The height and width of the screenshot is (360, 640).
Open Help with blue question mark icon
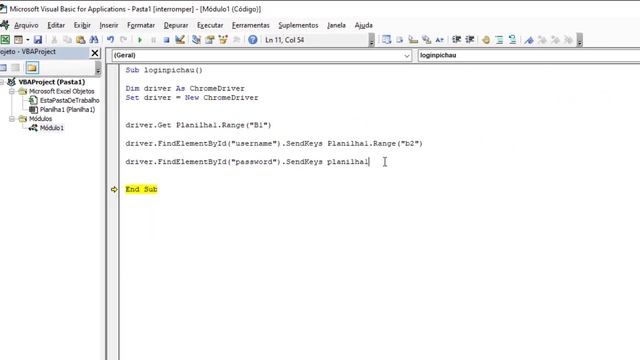click(253, 40)
